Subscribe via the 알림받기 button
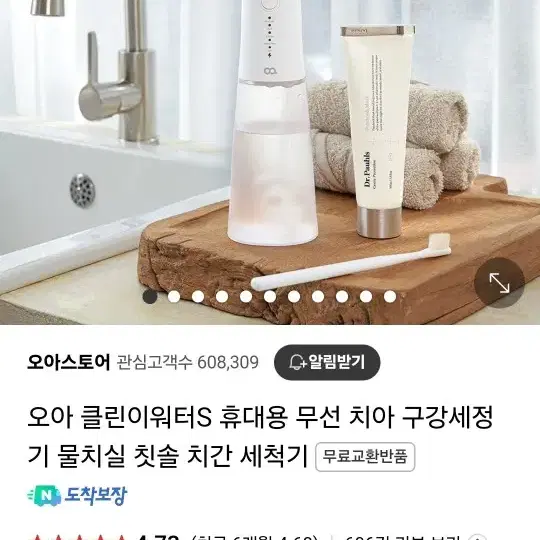This screenshot has width=540, height=540. point(327,362)
